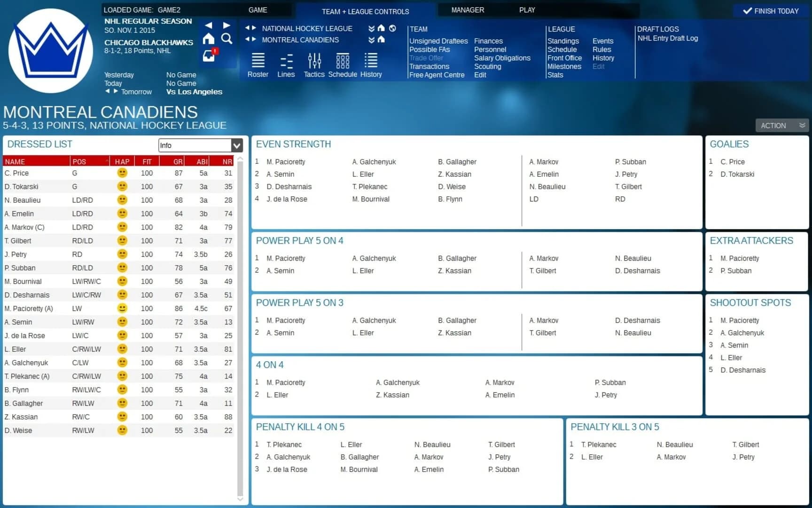Open the Free Agent Centre link
This screenshot has width=812, height=508.
pos(437,75)
